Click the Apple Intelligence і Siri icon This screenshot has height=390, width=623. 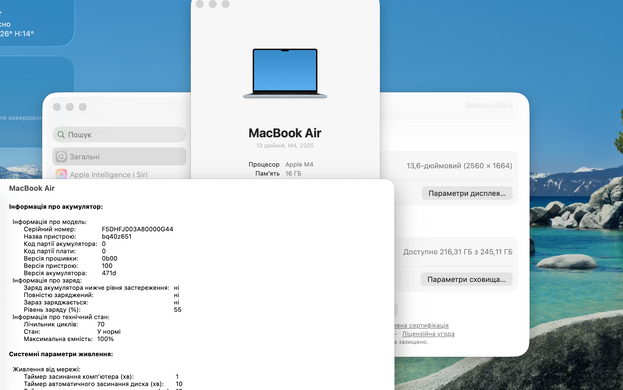pos(61,174)
